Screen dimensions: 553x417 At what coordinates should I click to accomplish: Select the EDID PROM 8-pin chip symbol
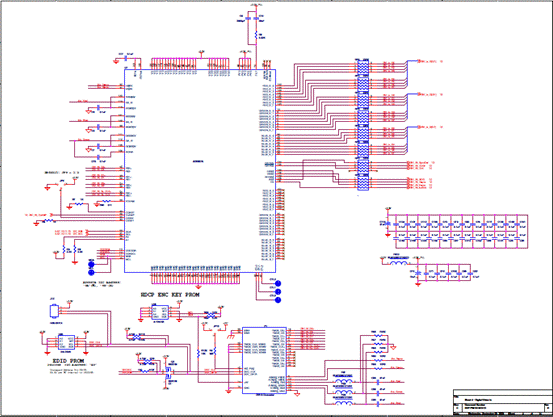pyautogui.click(x=66, y=342)
